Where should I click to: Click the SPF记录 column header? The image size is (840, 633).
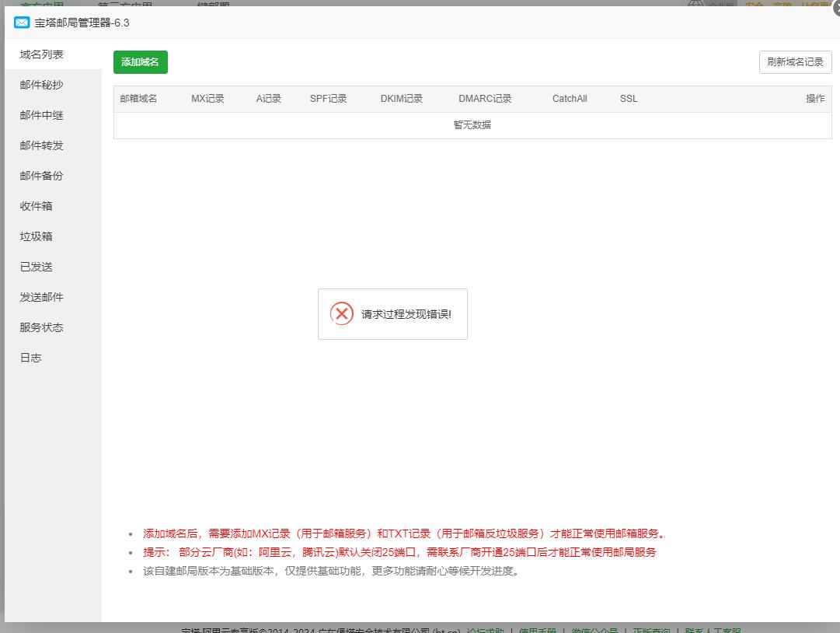tap(329, 99)
